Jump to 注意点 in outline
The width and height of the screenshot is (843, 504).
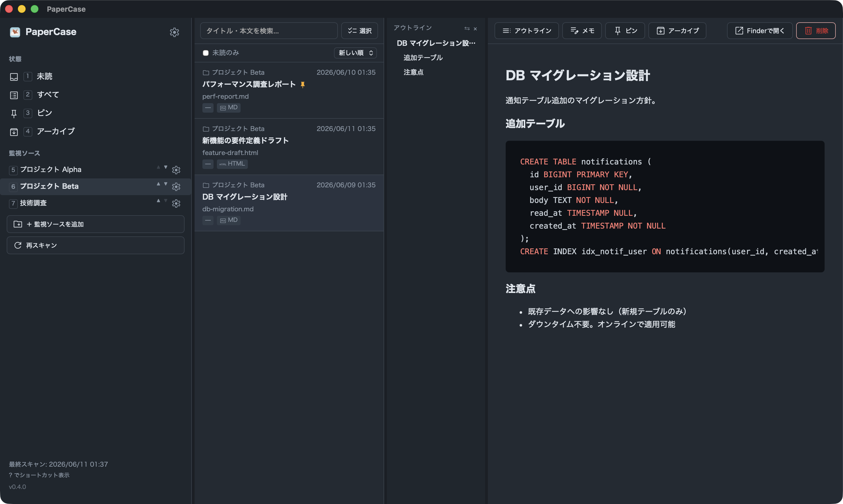click(x=413, y=72)
